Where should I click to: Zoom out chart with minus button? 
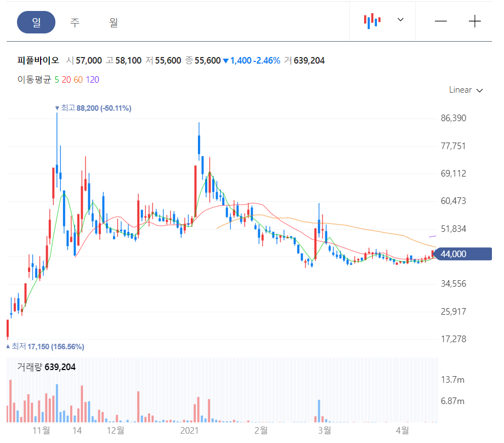pyautogui.click(x=441, y=21)
